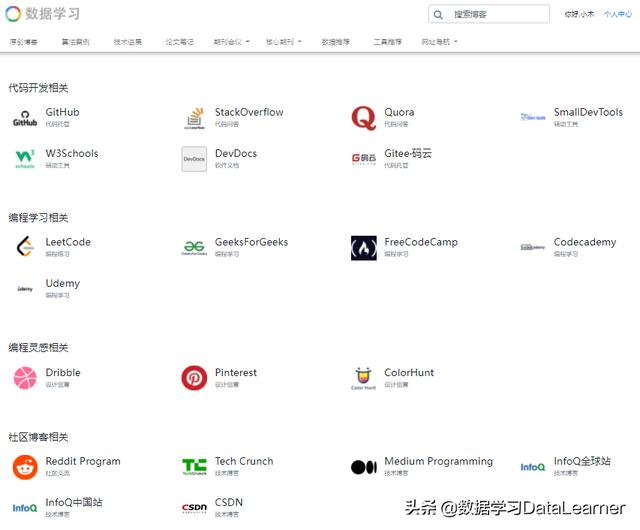640x530 pixels.
Task: Click the magnifier search icon
Action: coord(438,15)
